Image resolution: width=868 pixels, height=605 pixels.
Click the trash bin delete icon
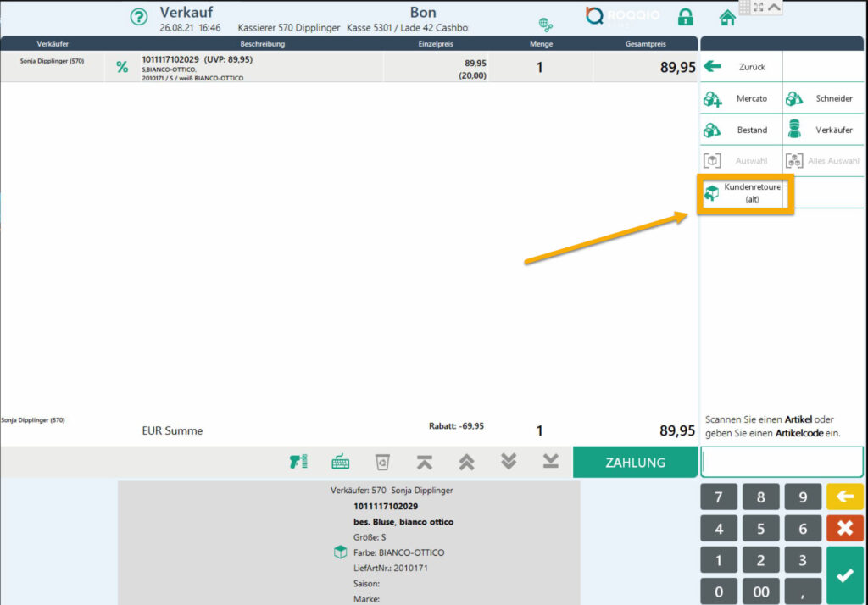[382, 462]
